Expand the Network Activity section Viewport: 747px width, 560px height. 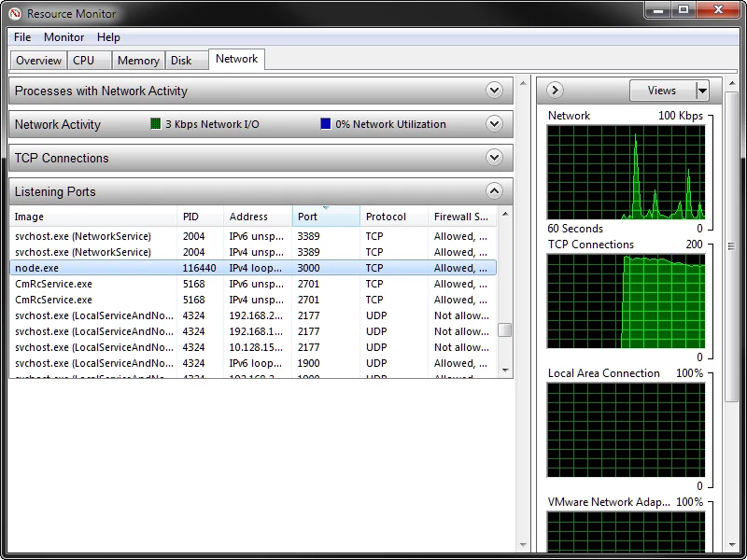495,124
